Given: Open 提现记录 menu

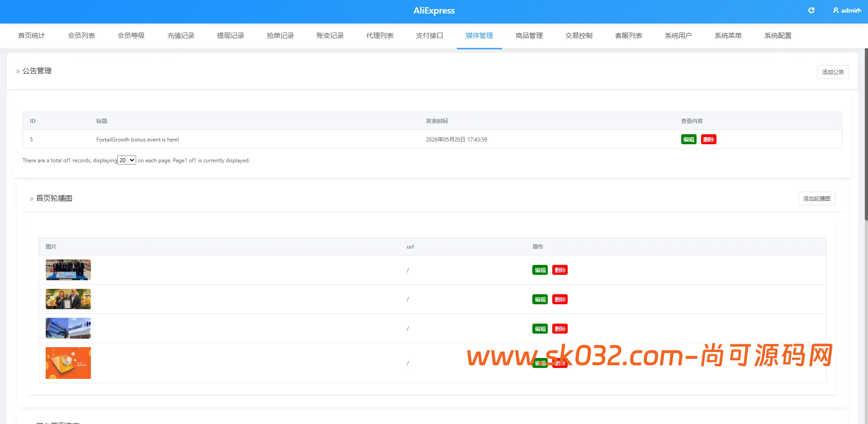Looking at the screenshot, I should pos(231,36).
